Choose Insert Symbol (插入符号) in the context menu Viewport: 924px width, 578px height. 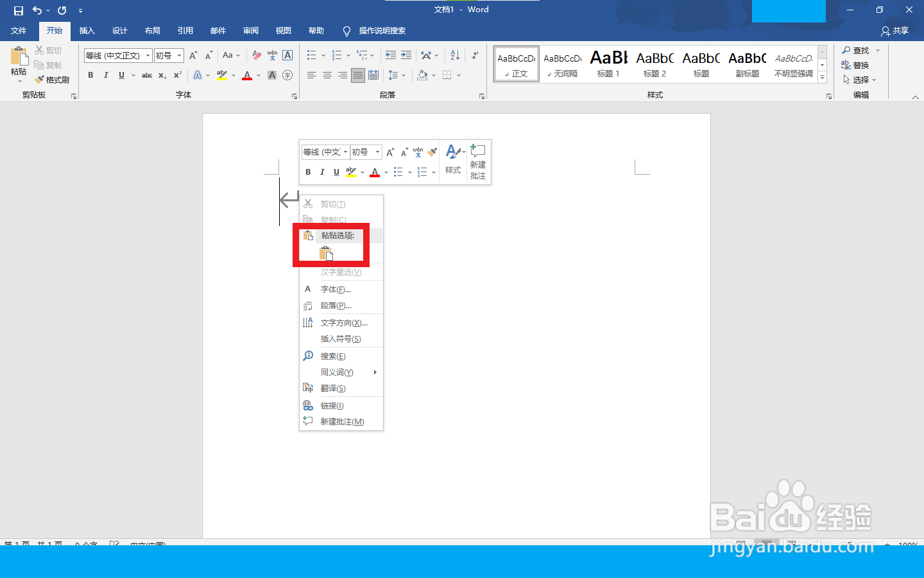click(341, 338)
